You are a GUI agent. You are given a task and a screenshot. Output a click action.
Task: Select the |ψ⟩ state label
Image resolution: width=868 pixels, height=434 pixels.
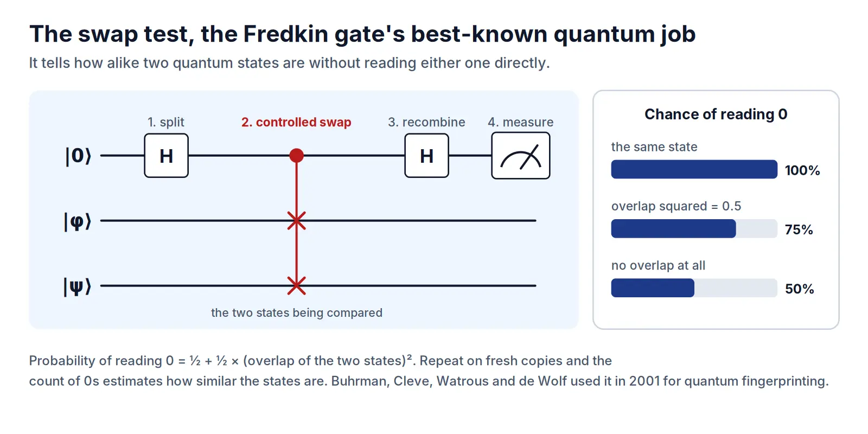[x=78, y=286]
